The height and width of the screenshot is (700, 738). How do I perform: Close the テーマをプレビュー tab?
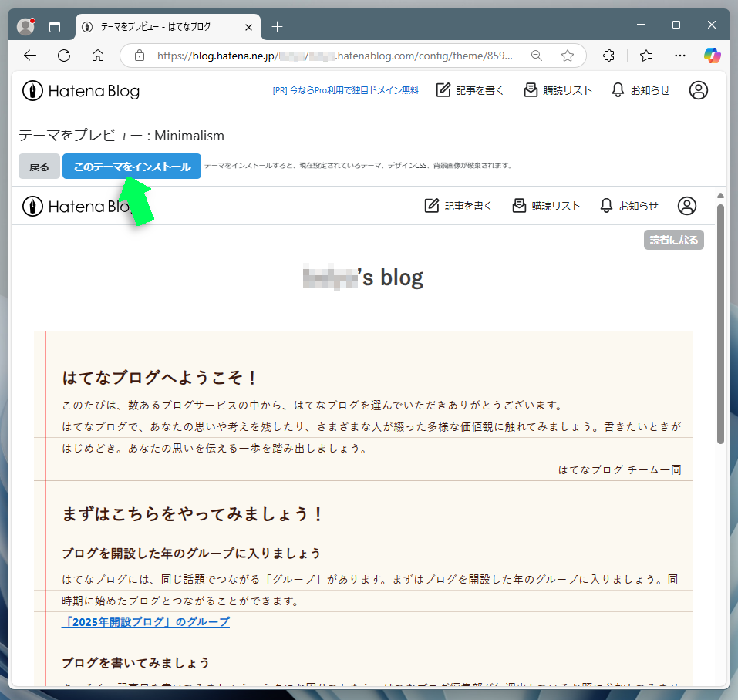tap(248, 27)
